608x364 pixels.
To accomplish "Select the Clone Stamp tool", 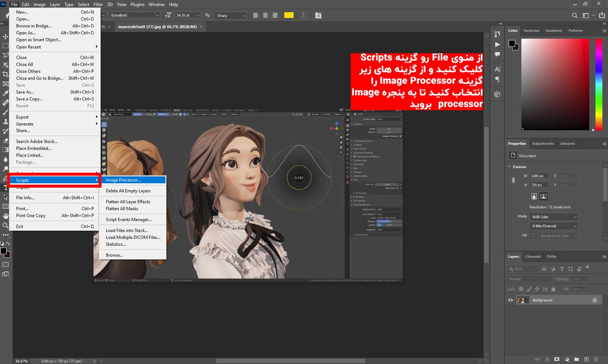I will click(5, 121).
